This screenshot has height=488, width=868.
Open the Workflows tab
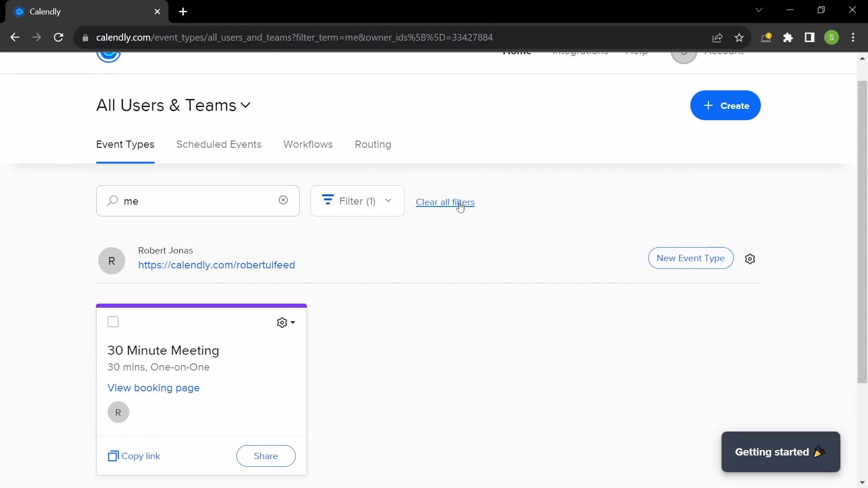click(x=308, y=145)
